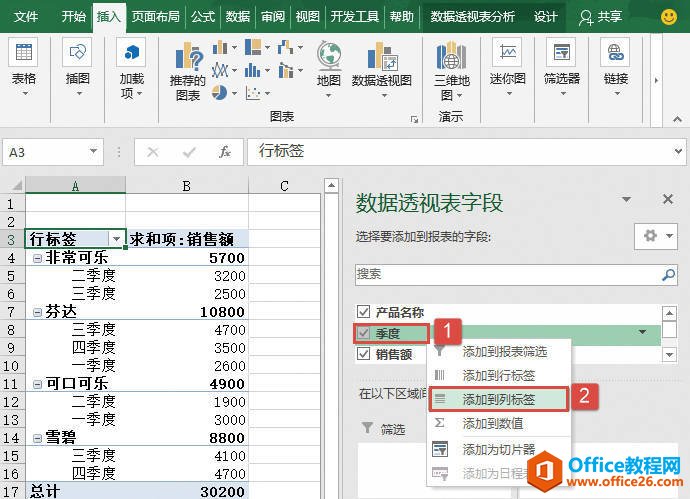Choose 添加到报表筛选 from the menu

[499, 352]
